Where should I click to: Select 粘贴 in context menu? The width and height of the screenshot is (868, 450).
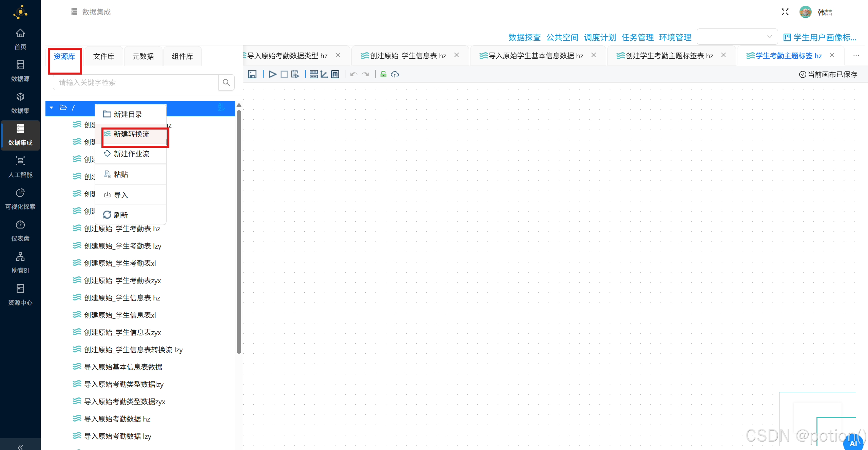click(x=131, y=174)
